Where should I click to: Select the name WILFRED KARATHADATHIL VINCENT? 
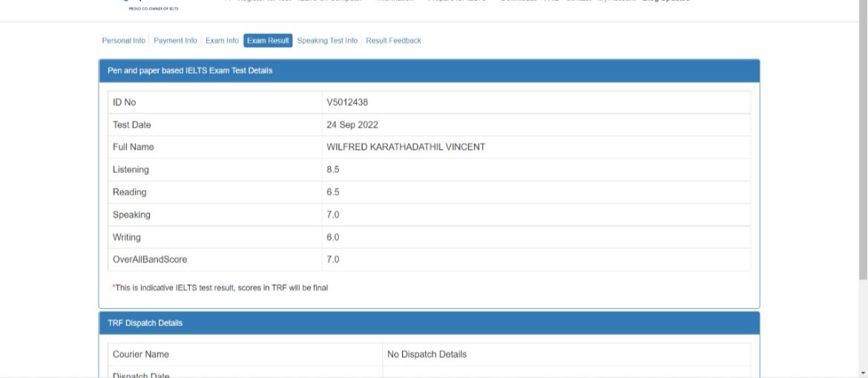[x=406, y=147]
